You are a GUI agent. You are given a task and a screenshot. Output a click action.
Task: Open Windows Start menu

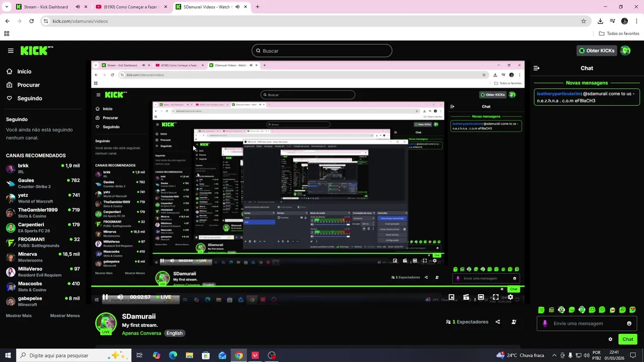coord(8,355)
